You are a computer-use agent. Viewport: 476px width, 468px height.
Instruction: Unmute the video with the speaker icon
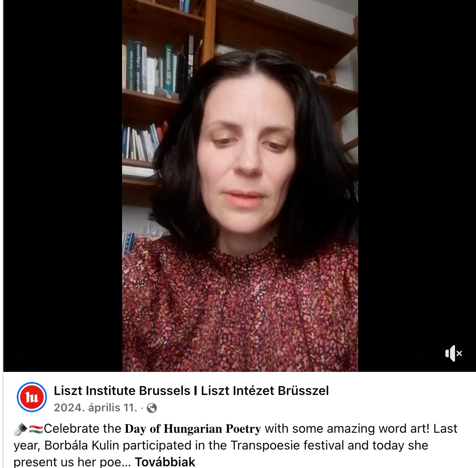[453, 353]
